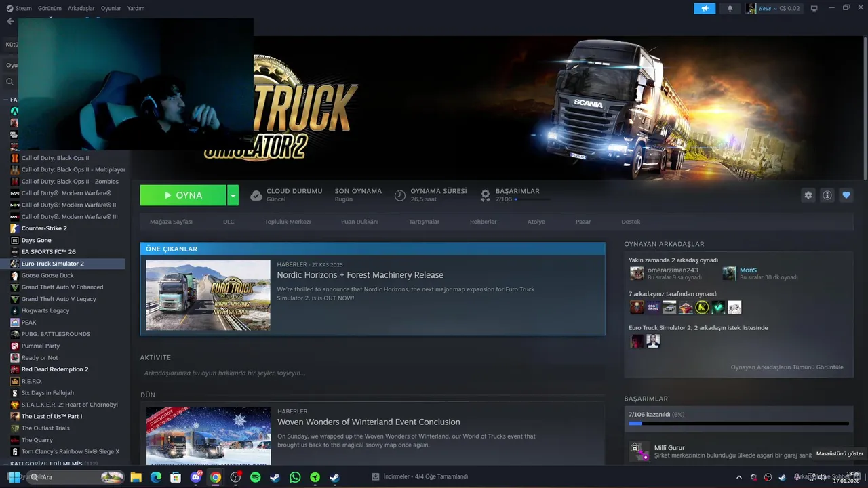Click the green OYNA play button
The height and width of the screenshot is (488, 868).
pyautogui.click(x=183, y=195)
